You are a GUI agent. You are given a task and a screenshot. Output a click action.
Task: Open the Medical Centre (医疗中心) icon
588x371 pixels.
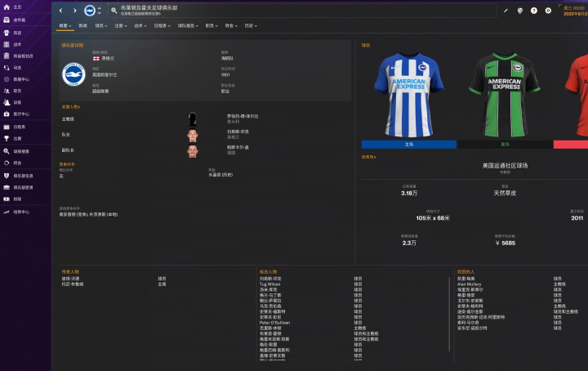pyautogui.click(x=7, y=114)
